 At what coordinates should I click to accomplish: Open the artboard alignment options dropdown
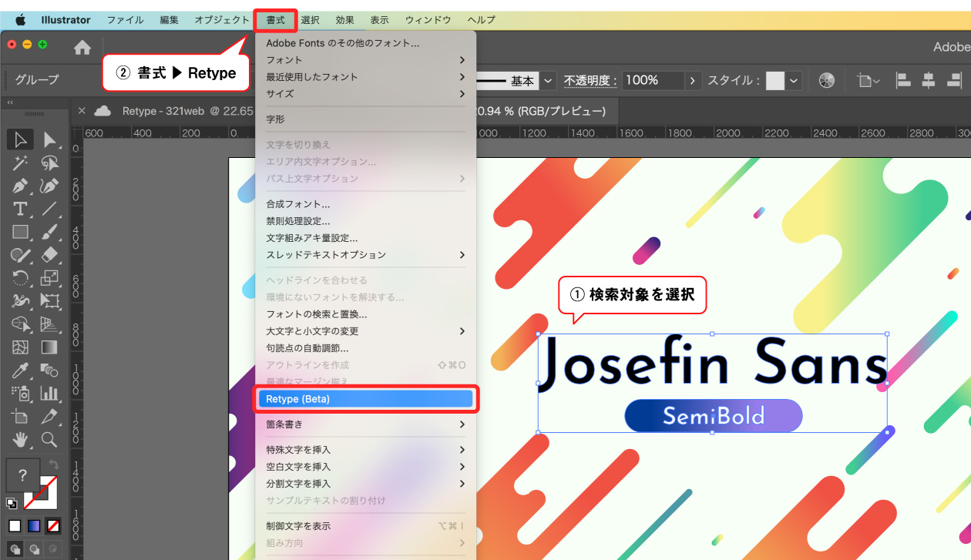(x=869, y=80)
